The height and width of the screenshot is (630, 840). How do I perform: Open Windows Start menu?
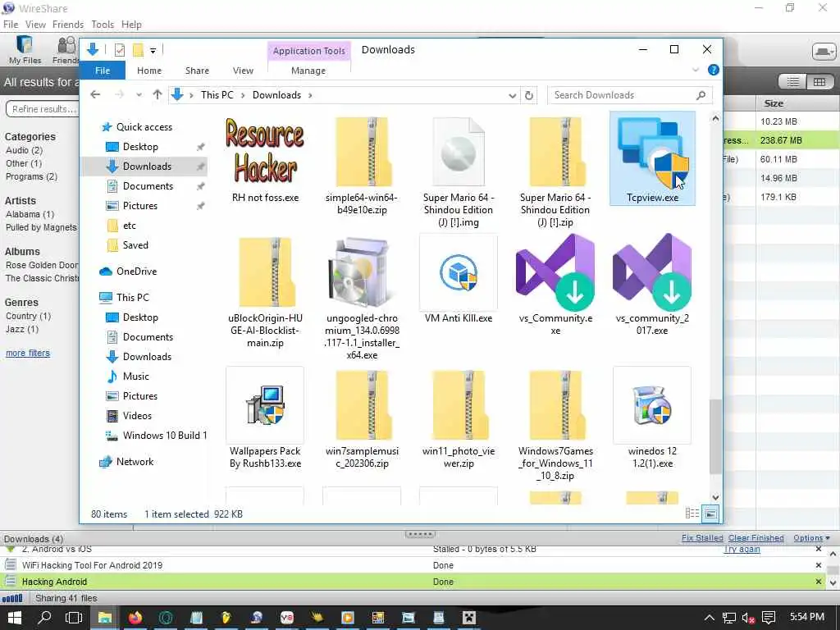[x=14, y=618]
